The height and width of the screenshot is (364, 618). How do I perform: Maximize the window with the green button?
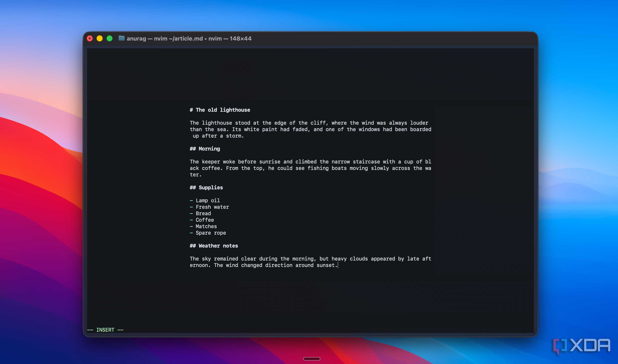point(110,39)
